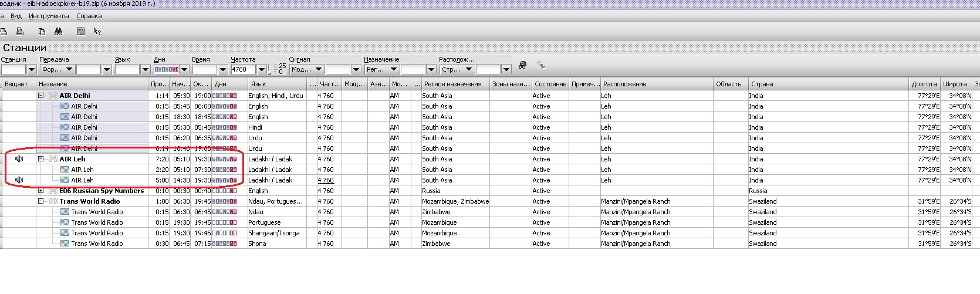
Task: Collapse the Trans World Radio group
Action: pos(41,201)
